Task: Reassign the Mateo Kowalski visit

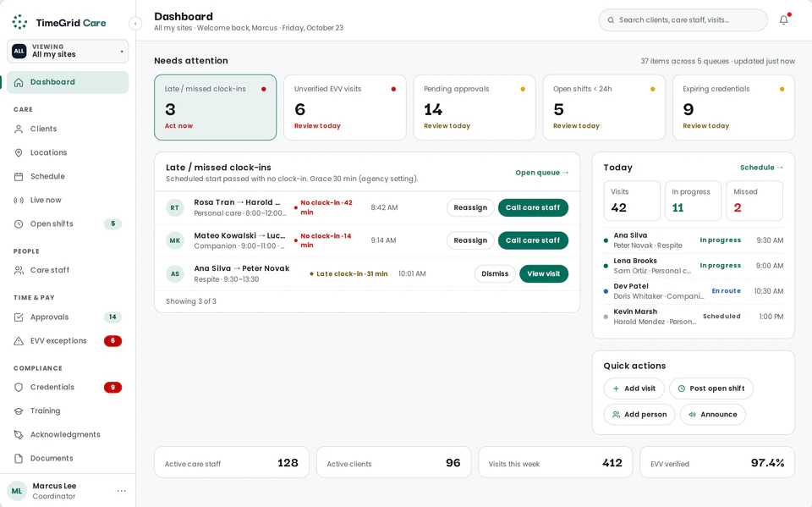Action: click(x=470, y=240)
